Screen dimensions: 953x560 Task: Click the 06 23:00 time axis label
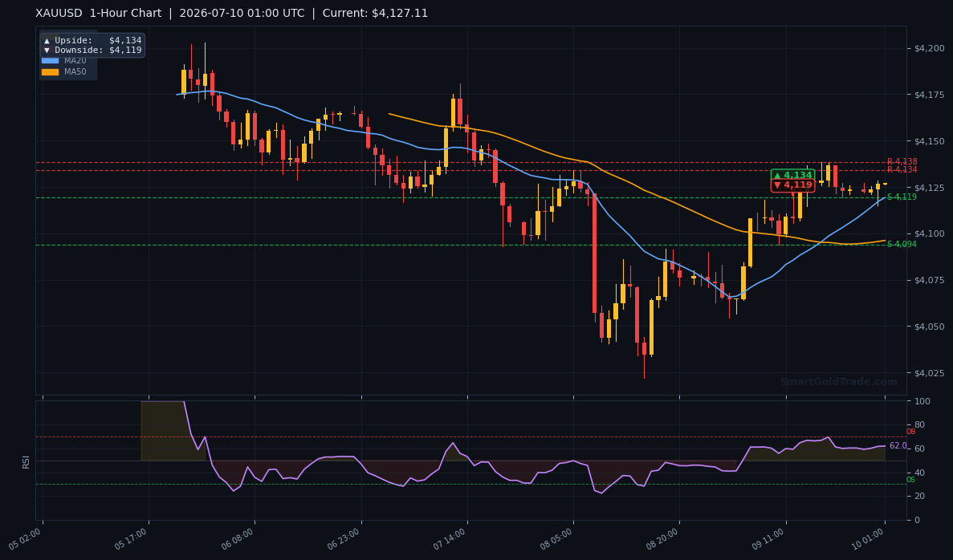(x=344, y=539)
